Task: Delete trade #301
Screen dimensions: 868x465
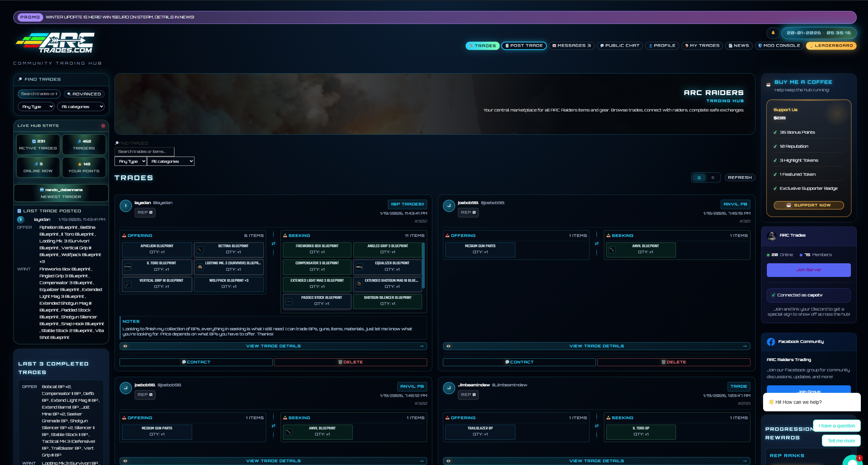Action: (674, 362)
